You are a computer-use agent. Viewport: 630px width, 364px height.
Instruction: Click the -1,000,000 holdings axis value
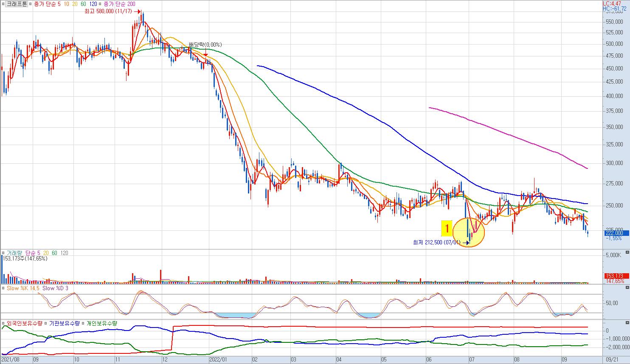618,339
